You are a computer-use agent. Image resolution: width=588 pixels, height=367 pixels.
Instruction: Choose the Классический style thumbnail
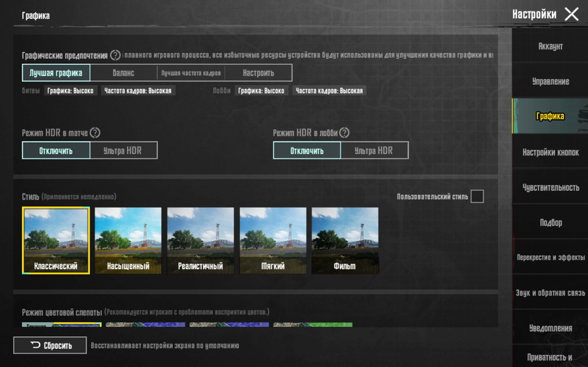tap(56, 240)
